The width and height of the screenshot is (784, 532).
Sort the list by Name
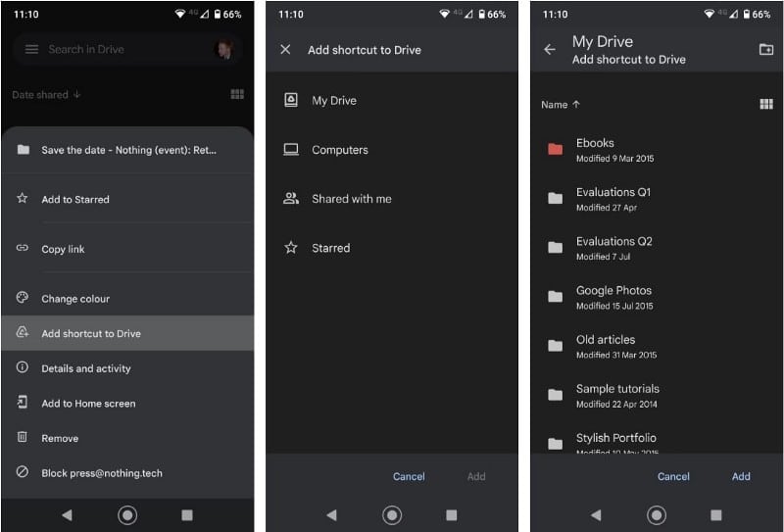point(561,104)
